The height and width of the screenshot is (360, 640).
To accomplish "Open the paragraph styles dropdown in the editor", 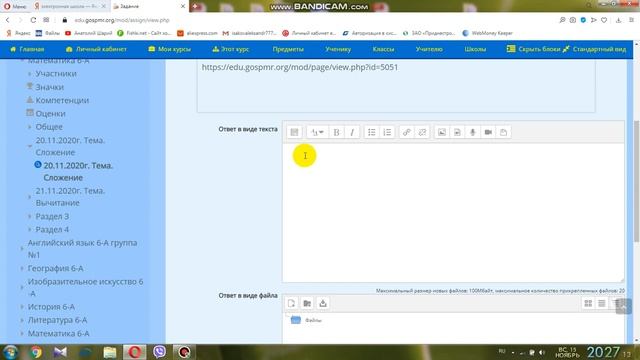I will point(317,132).
